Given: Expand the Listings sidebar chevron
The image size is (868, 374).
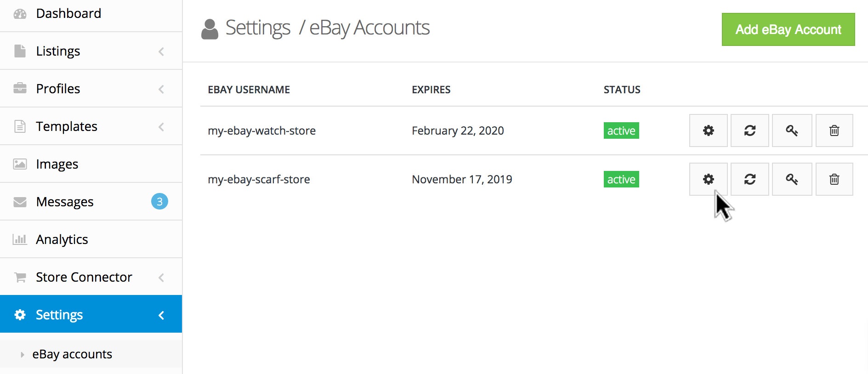Looking at the screenshot, I should (161, 51).
